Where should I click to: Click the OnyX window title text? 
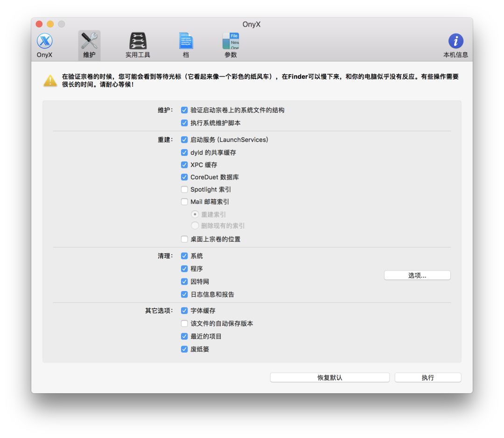[252, 24]
